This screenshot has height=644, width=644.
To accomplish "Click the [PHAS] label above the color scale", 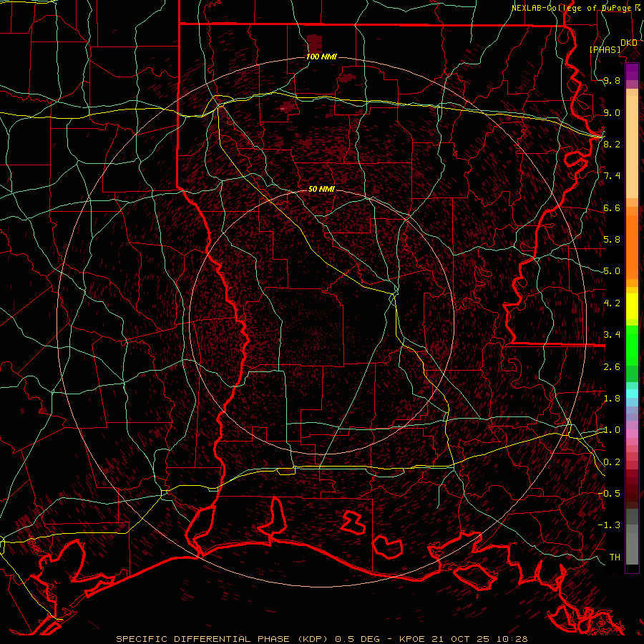I will coord(605,49).
